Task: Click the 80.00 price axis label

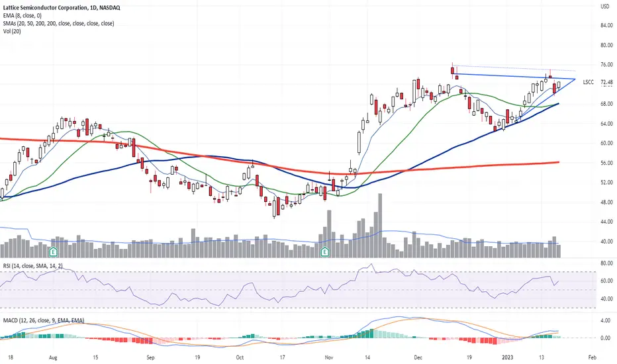Action: [607, 45]
